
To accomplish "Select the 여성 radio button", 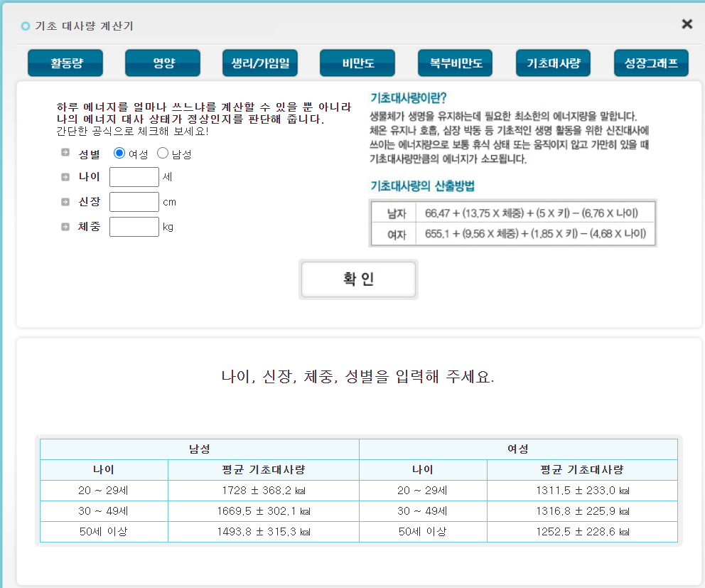I will point(119,154).
